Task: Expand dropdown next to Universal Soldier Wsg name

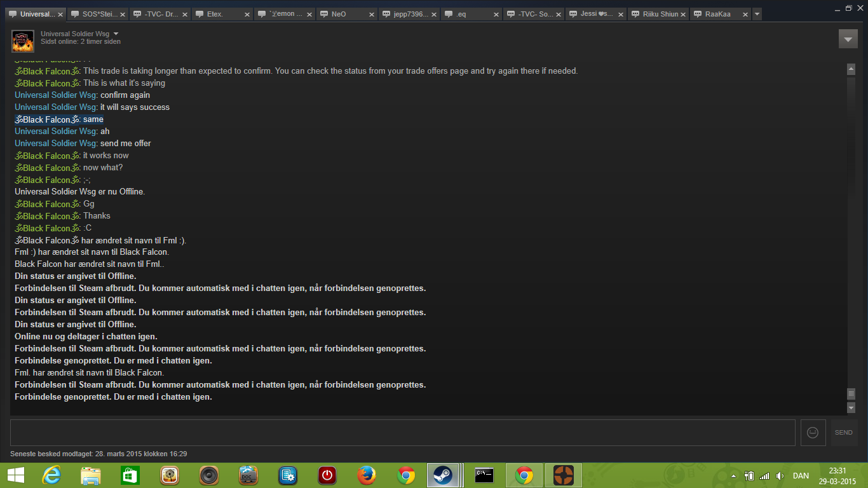Action: pyautogui.click(x=116, y=34)
